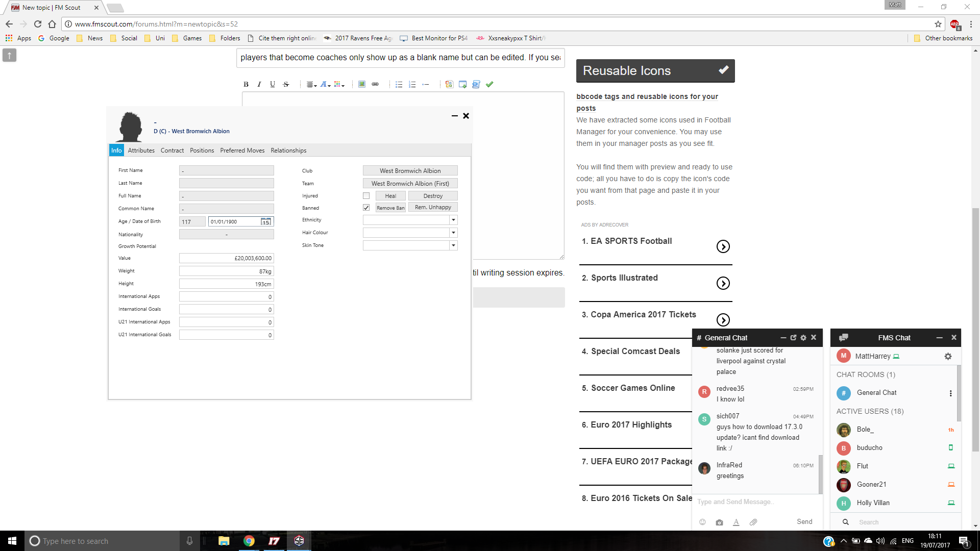
Task: Open the Contract tab
Action: tap(172, 151)
